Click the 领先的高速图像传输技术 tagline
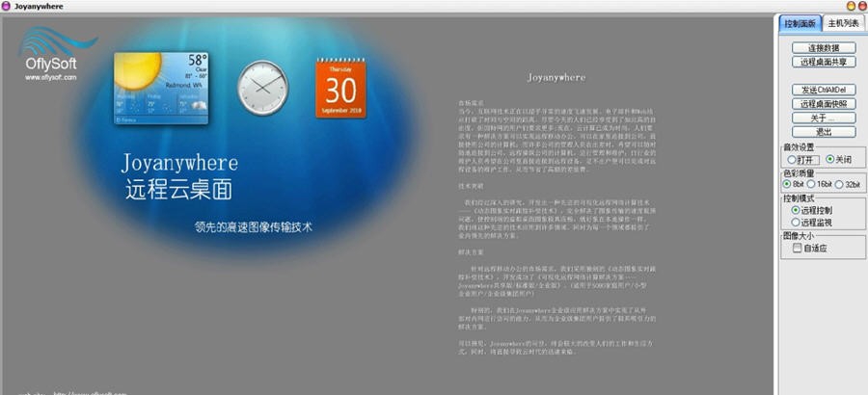This screenshot has width=868, height=395. coord(254,226)
